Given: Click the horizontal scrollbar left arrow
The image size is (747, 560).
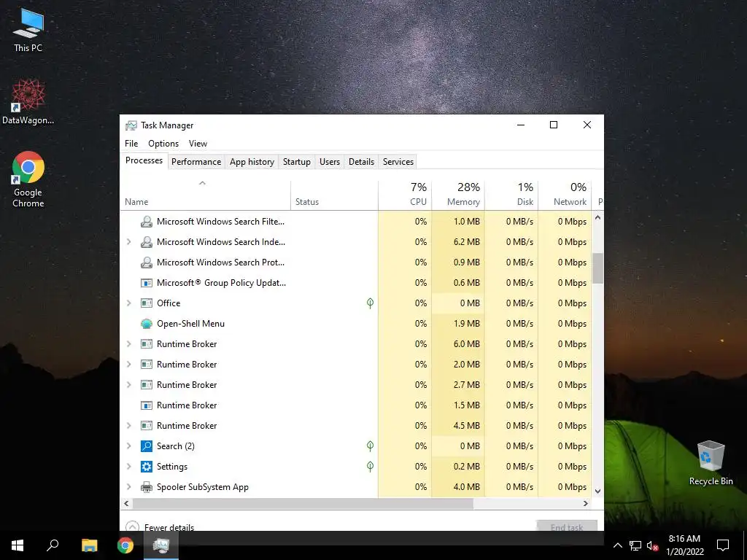Looking at the screenshot, I should tap(126, 503).
